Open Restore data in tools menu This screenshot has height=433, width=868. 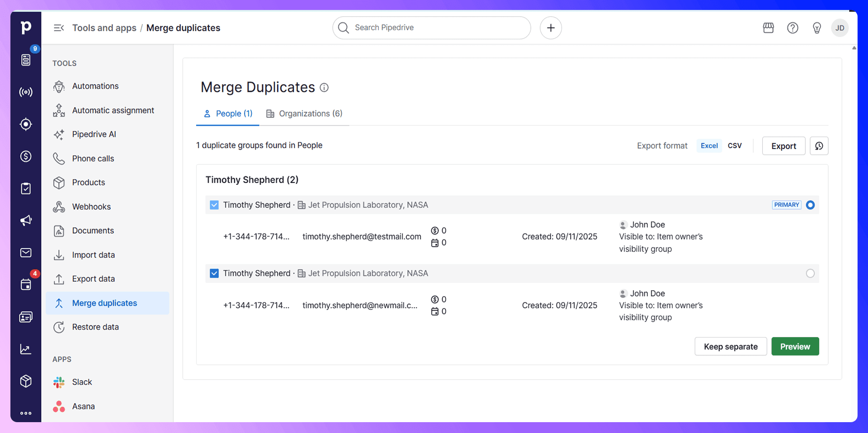click(x=108, y=327)
